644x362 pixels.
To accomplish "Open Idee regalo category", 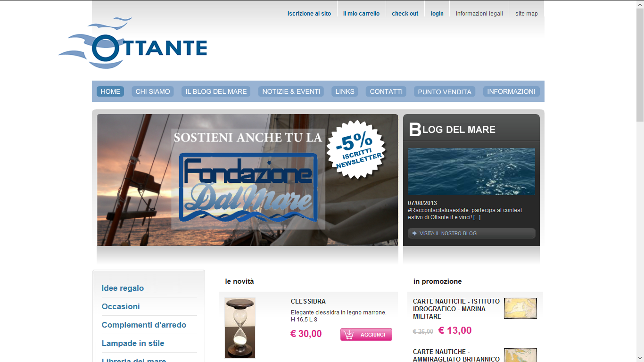I will click(123, 288).
